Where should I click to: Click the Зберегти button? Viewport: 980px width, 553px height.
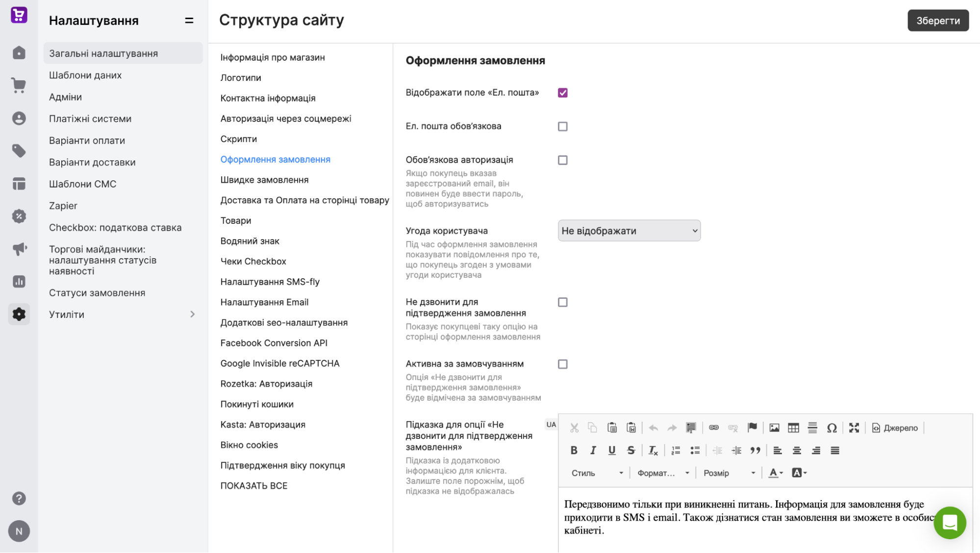click(x=938, y=21)
